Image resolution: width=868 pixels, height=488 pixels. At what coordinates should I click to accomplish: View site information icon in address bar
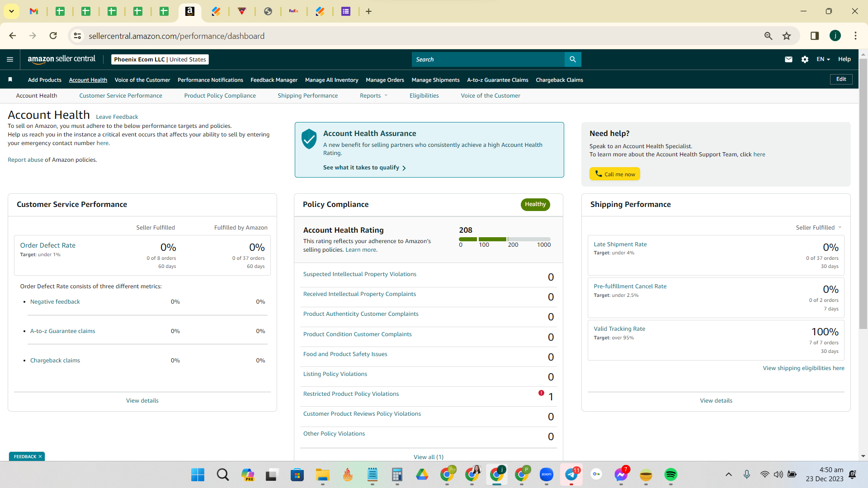78,36
